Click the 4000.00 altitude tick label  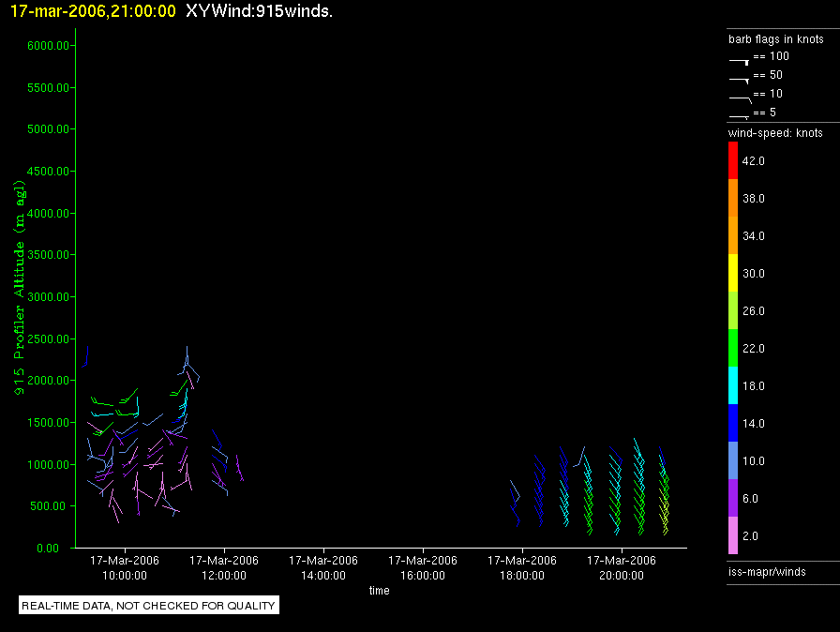click(48, 213)
